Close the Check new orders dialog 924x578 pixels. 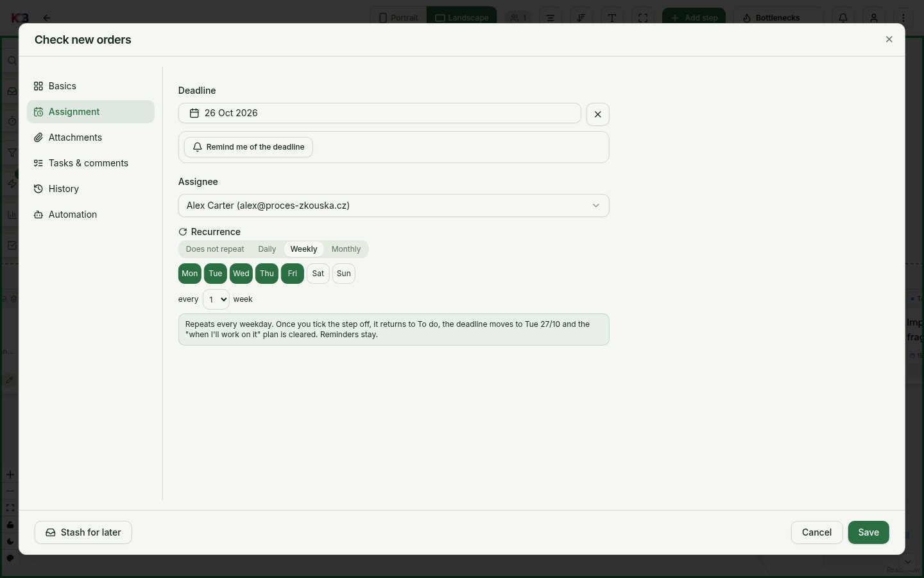889,39
